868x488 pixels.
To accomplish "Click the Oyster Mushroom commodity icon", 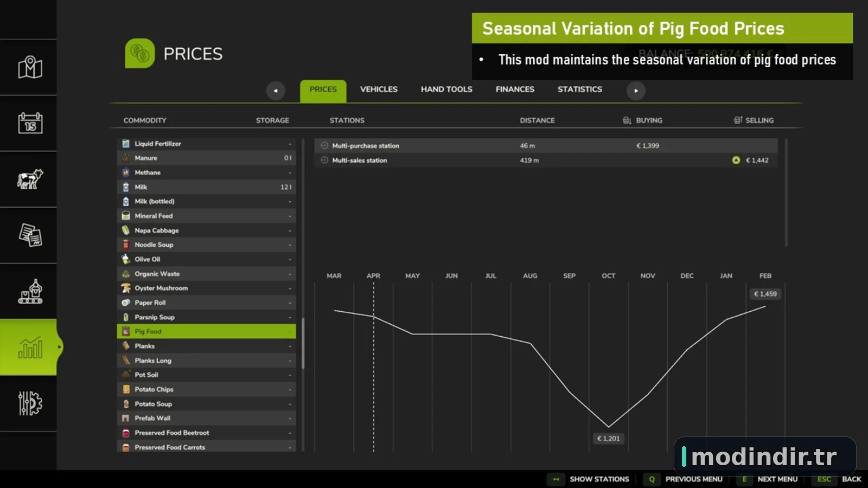I will 126,288.
